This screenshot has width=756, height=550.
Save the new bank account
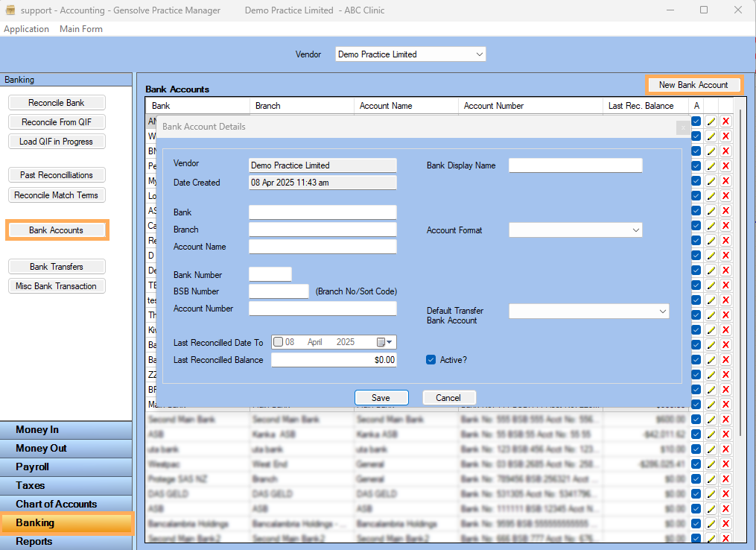(x=381, y=397)
